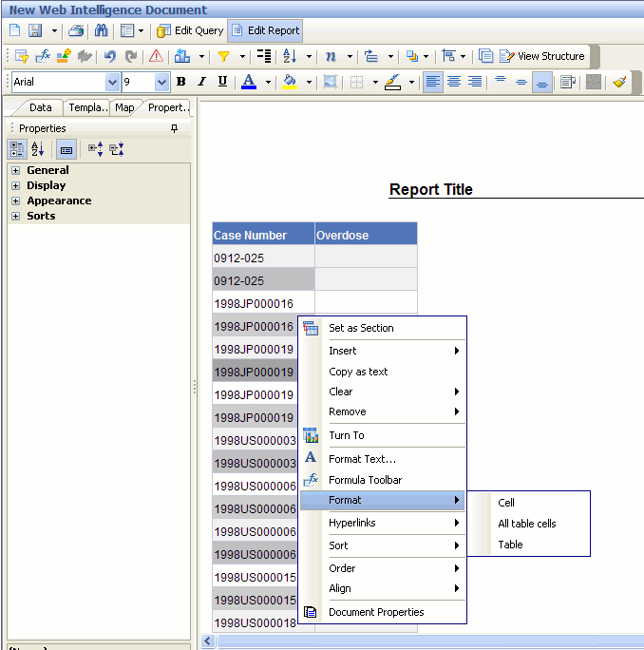The image size is (644, 650).
Task: Open the sort dropdown arrow
Action: point(309,56)
